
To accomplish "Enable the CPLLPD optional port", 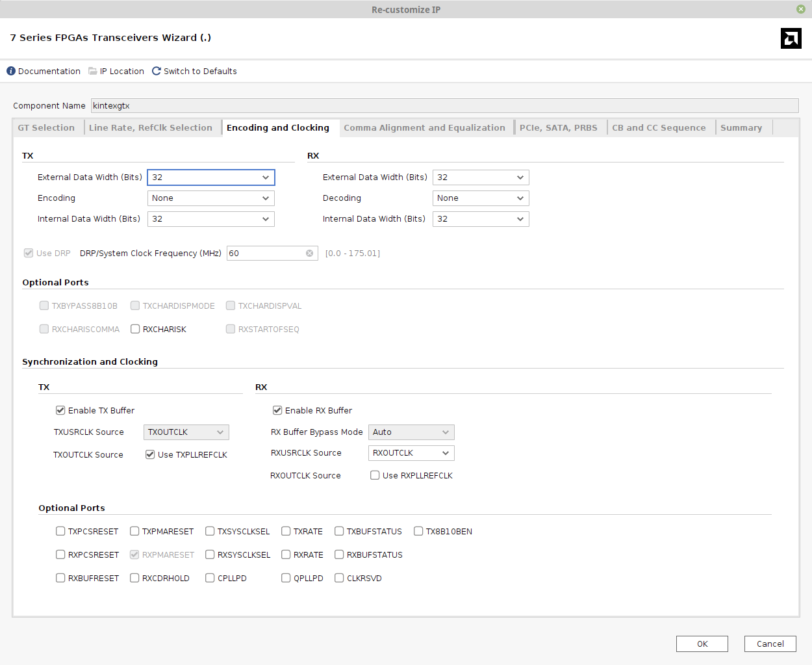I will click(x=209, y=578).
